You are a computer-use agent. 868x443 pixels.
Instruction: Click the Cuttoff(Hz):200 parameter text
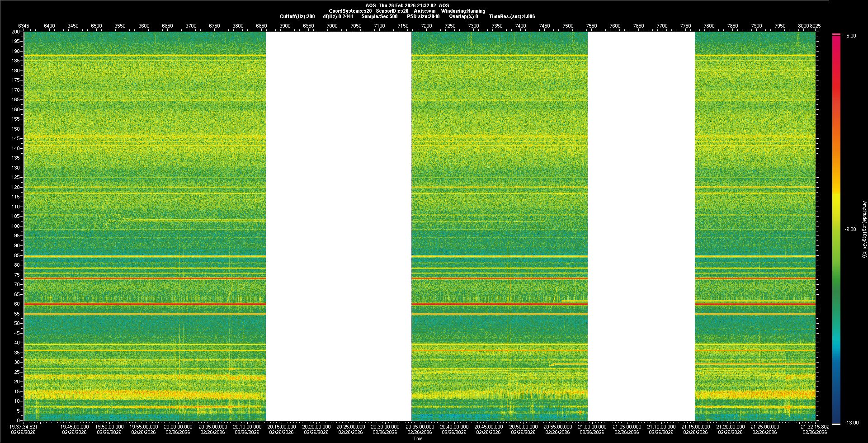point(297,16)
